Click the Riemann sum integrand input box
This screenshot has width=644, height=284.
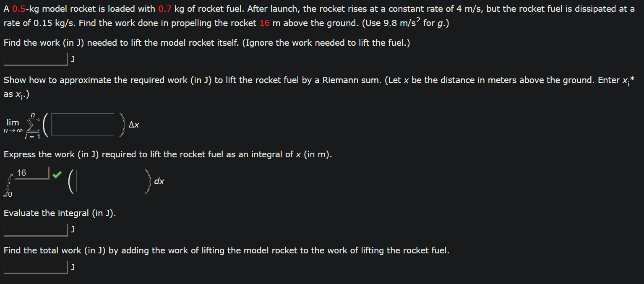point(82,124)
